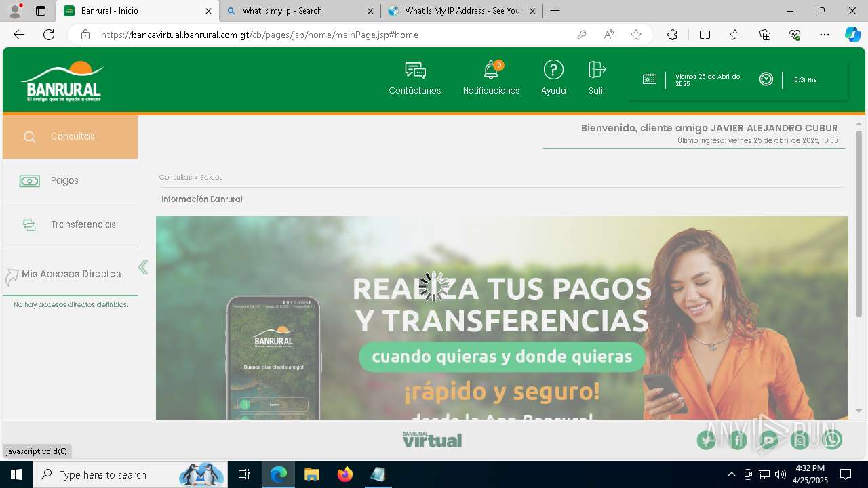Click the Banrural logo in the header

click(62, 81)
